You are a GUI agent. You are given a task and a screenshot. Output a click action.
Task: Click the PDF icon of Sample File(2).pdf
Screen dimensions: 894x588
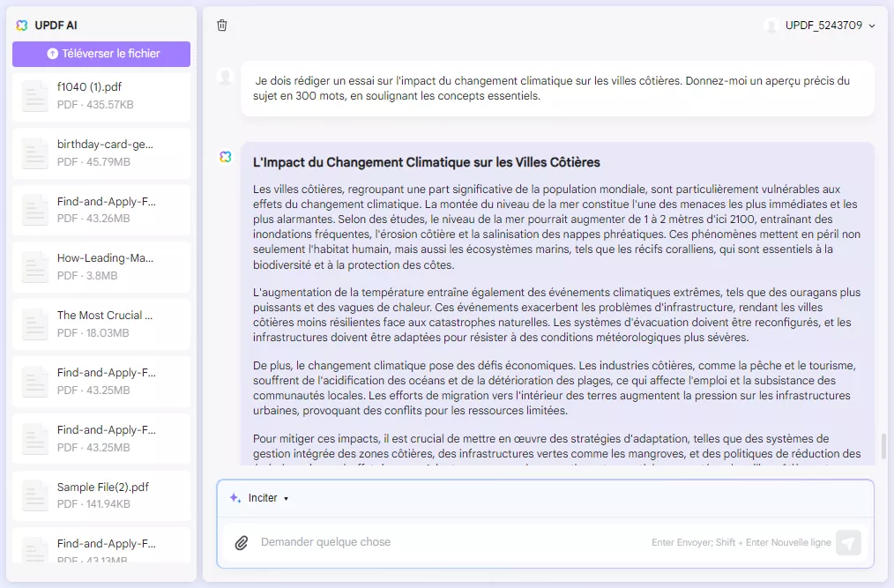(34, 494)
